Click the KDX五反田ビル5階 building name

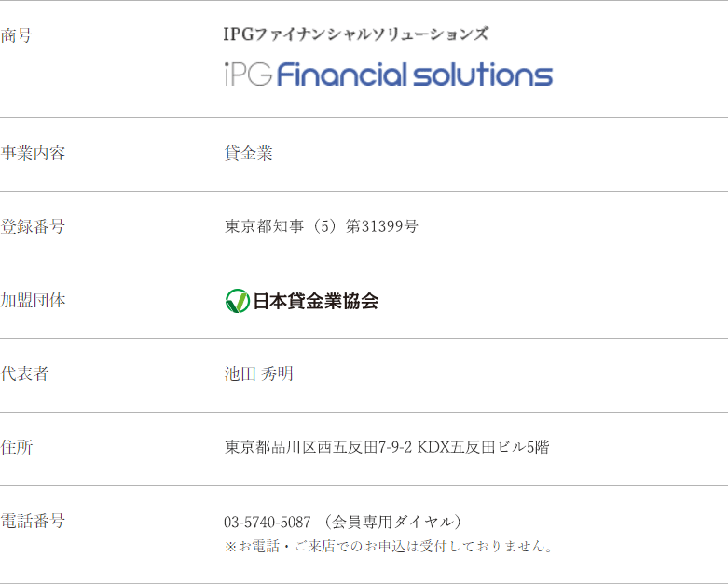(483, 447)
